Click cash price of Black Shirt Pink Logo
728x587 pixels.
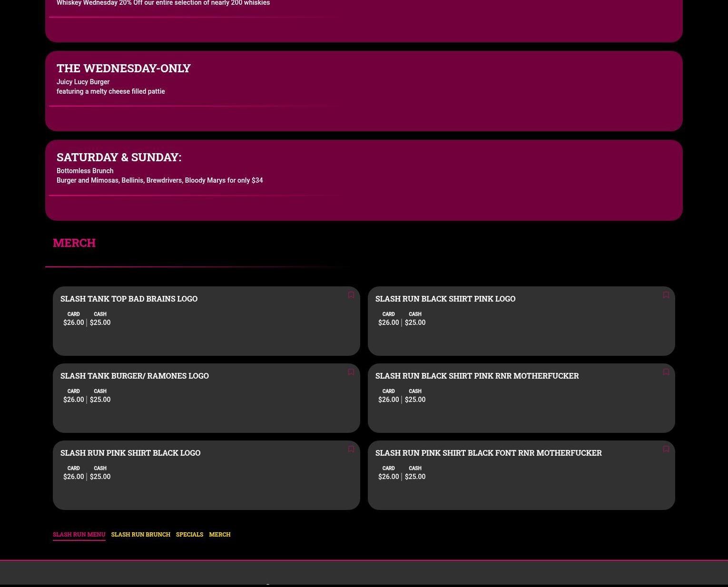(x=415, y=323)
